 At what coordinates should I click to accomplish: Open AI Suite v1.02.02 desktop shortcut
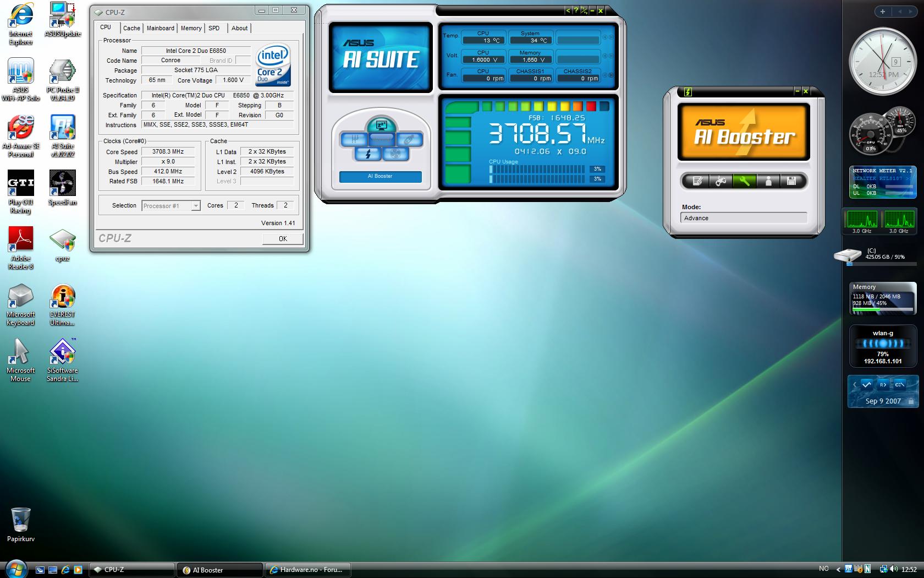[63, 136]
